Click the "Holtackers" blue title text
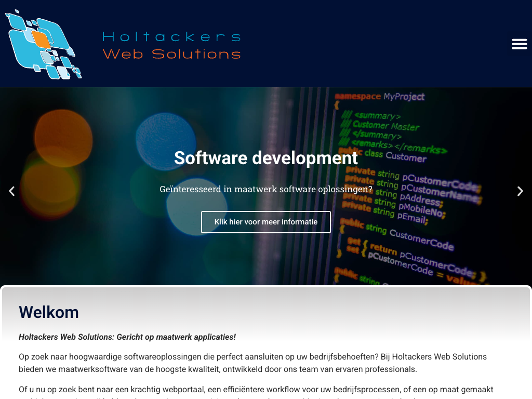 point(171,36)
